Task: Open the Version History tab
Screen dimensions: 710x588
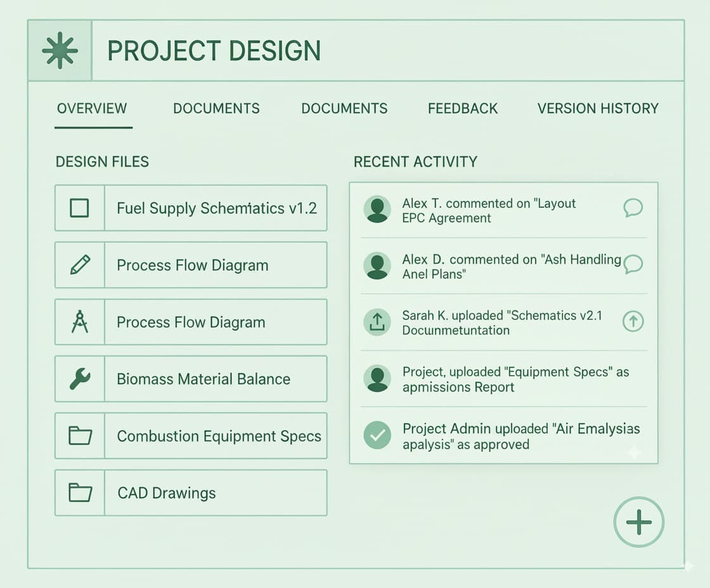Action: pyautogui.click(x=598, y=108)
